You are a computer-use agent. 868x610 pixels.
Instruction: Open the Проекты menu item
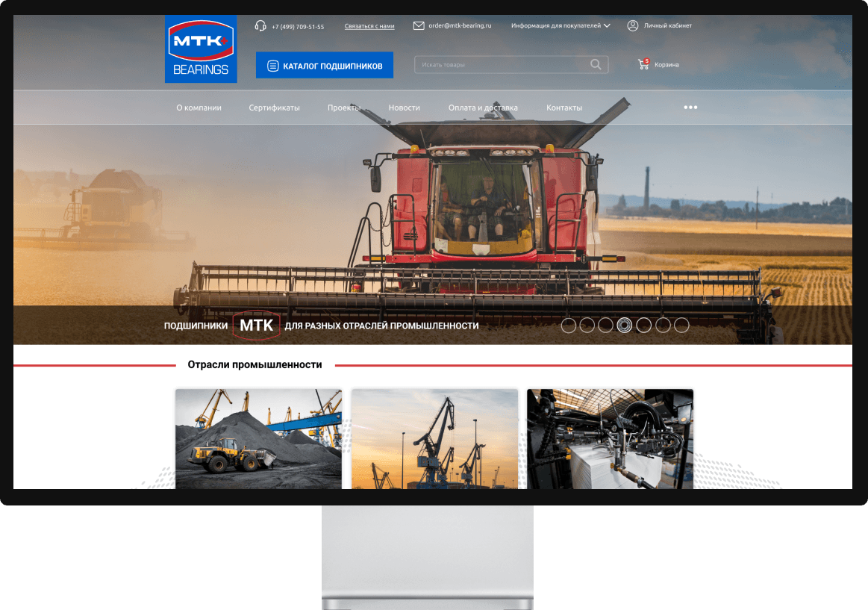coord(344,108)
